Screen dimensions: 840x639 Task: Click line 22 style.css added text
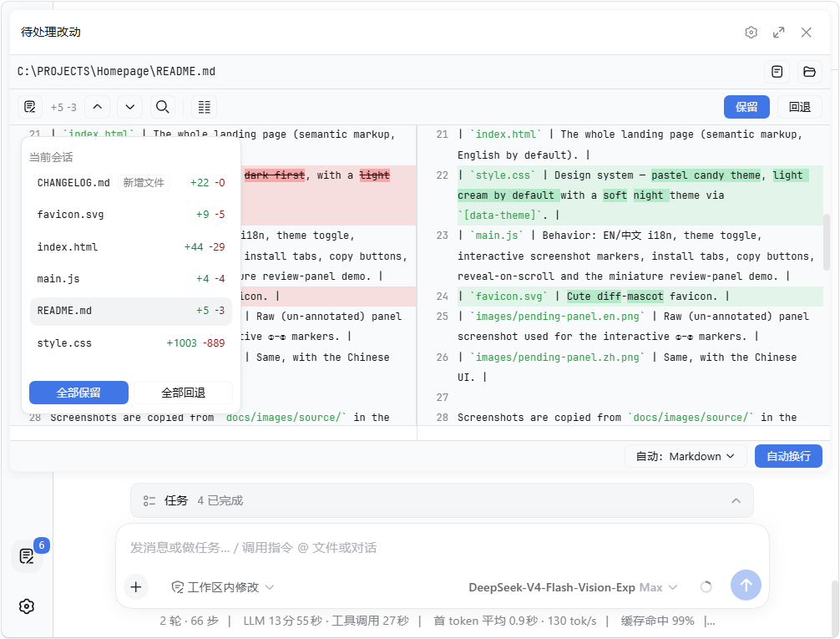[x=640, y=195]
